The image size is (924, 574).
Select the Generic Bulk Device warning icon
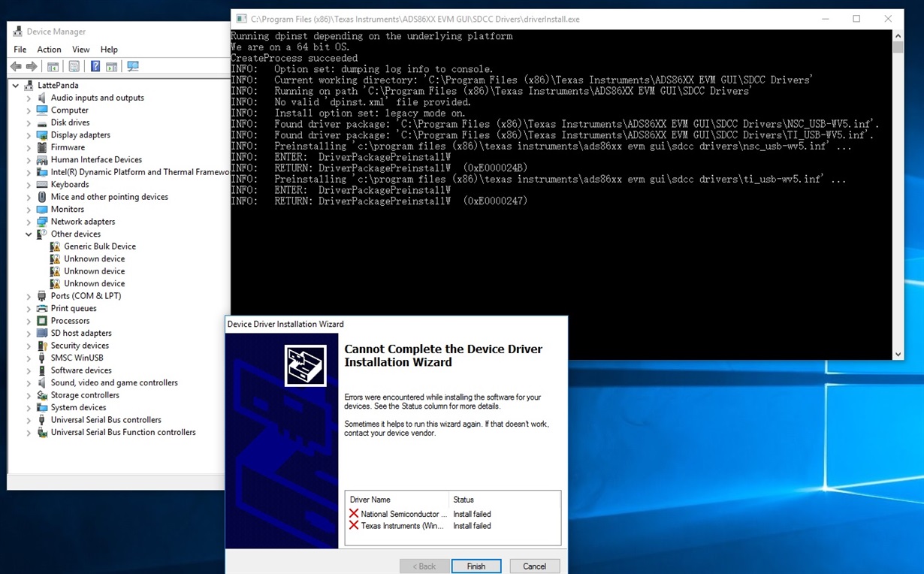55,246
